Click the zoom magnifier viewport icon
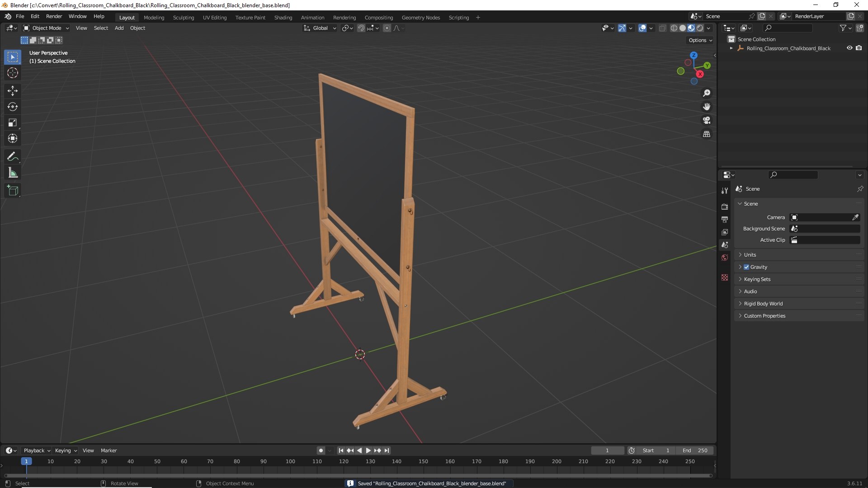Viewport: 868px width, 488px height. pyautogui.click(x=707, y=93)
